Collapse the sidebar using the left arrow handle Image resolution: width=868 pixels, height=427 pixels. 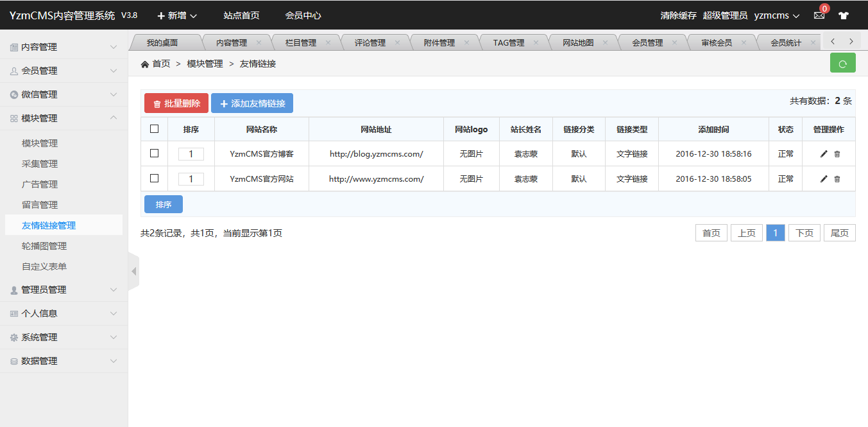[133, 272]
